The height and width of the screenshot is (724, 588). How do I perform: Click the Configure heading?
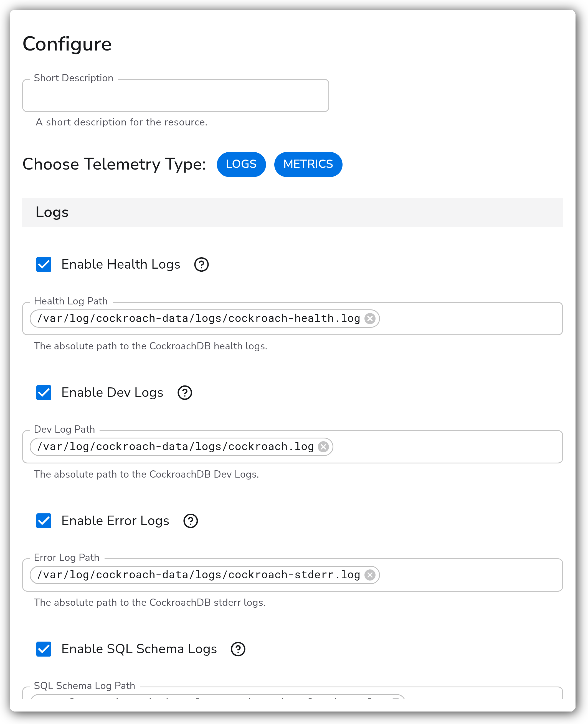pos(67,44)
